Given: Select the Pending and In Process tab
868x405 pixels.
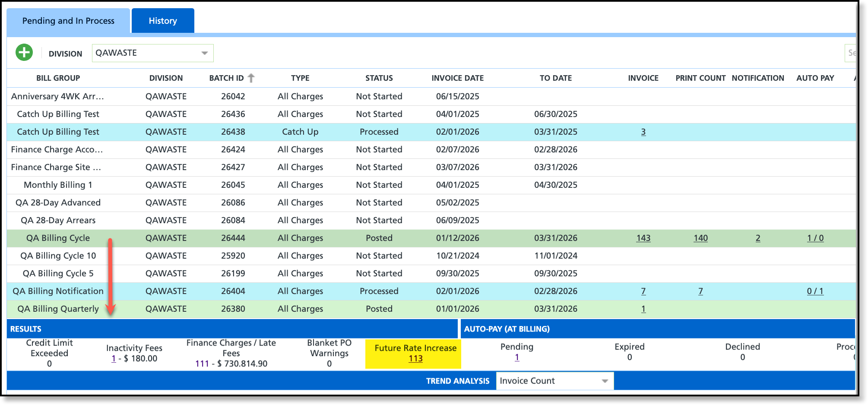Looking at the screenshot, I should point(68,21).
